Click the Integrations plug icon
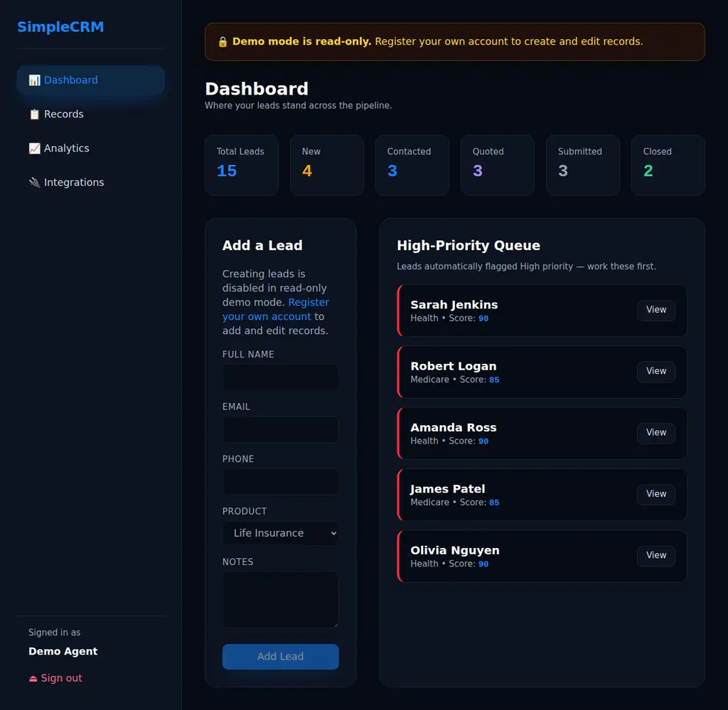Screen dimensions: 728x710 tap(34, 183)
